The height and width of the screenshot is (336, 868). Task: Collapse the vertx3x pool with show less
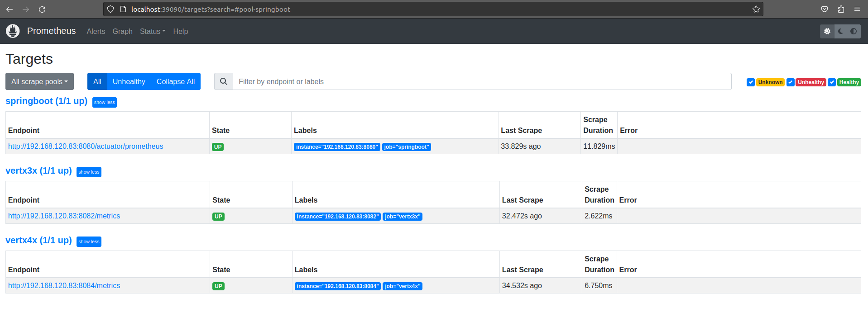89,172
